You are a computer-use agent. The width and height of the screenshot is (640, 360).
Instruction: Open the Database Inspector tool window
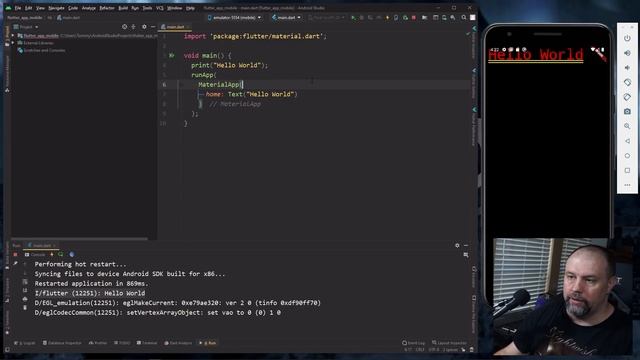click(x=62, y=343)
